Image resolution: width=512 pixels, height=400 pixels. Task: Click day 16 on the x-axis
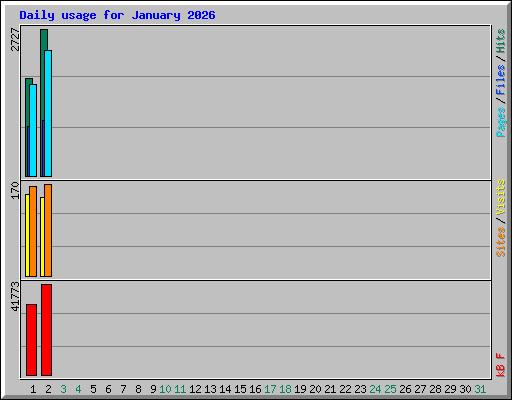[255, 389]
